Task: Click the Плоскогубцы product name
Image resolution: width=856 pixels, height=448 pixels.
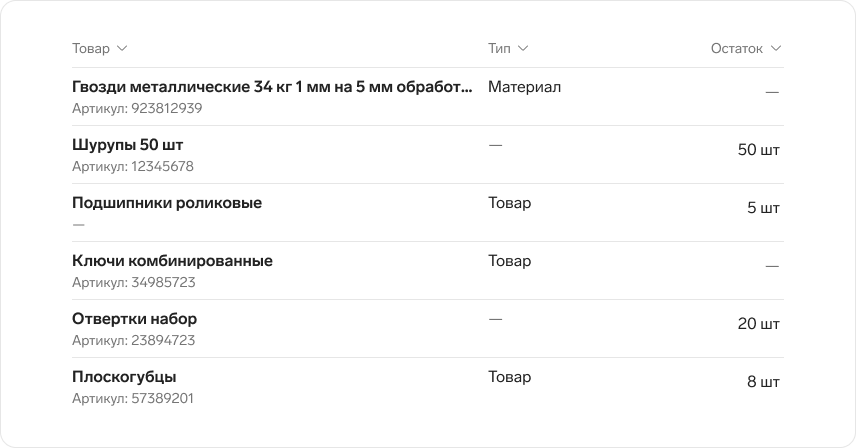Action: 124,377
